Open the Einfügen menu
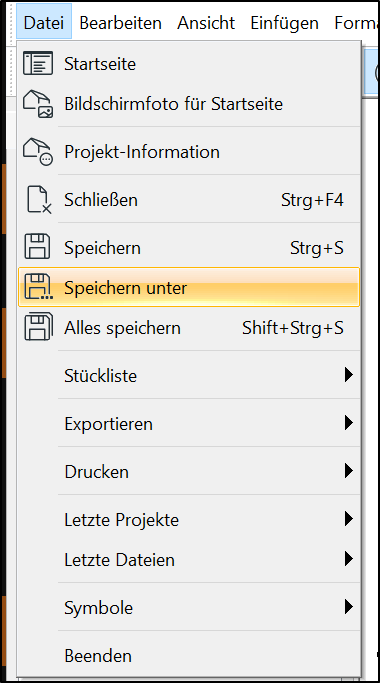This screenshot has height=683, width=380. 284,22
